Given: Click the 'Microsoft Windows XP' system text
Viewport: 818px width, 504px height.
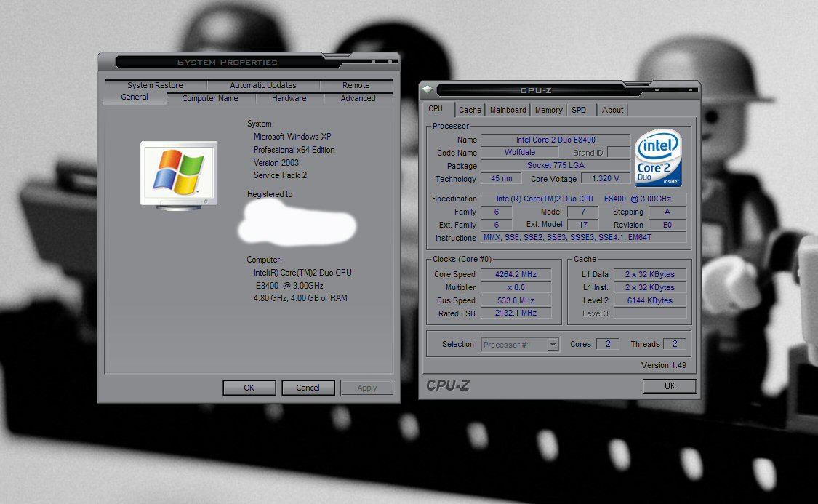Looking at the screenshot, I should pos(292,137).
